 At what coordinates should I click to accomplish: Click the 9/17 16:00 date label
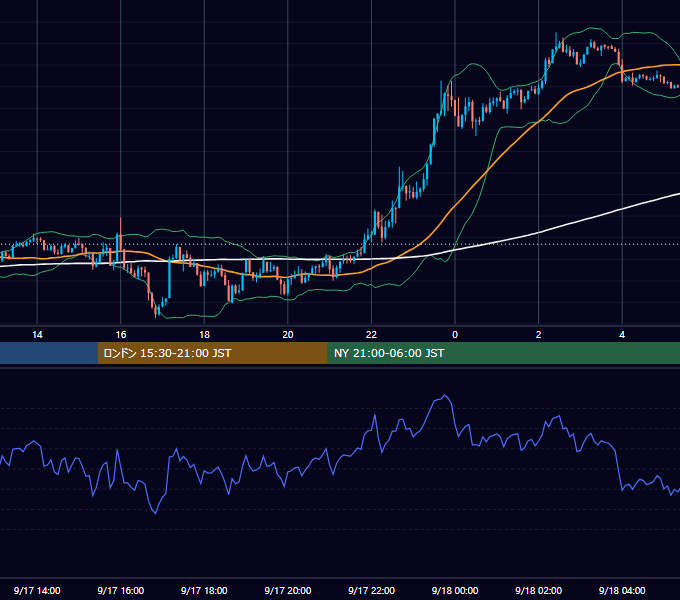tap(121, 590)
